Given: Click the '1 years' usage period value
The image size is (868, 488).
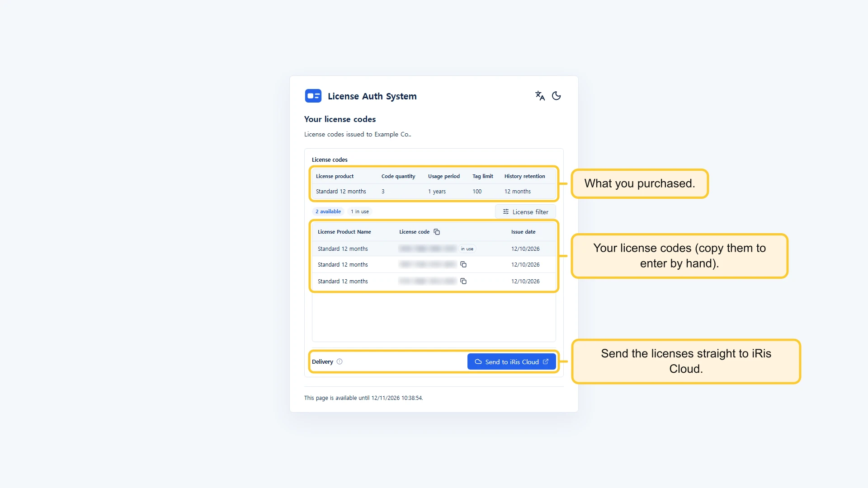Looking at the screenshot, I should (x=437, y=192).
